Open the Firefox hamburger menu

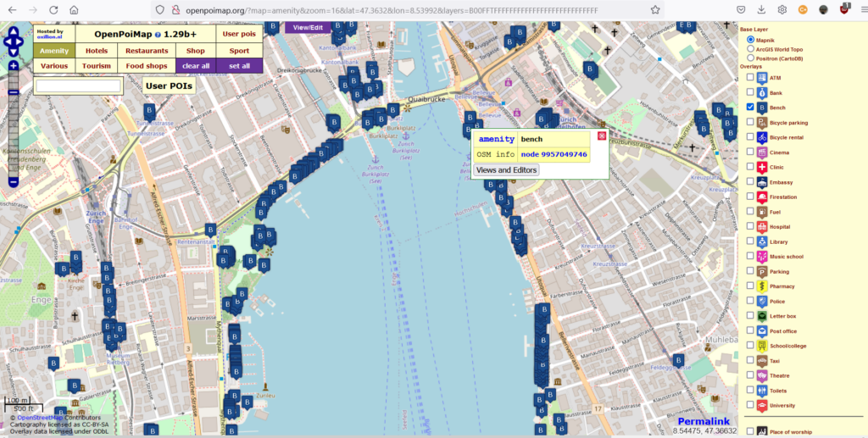[x=863, y=10]
